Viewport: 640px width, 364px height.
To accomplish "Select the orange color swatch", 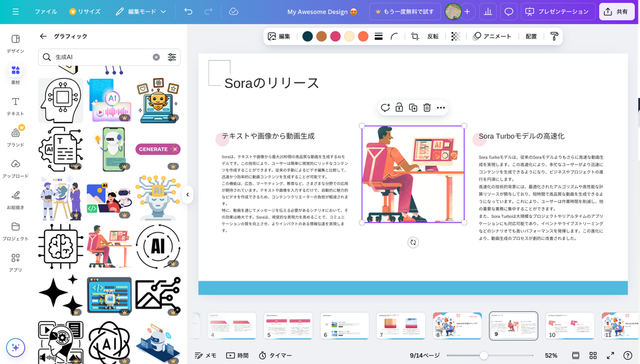I will (x=363, y=36).
